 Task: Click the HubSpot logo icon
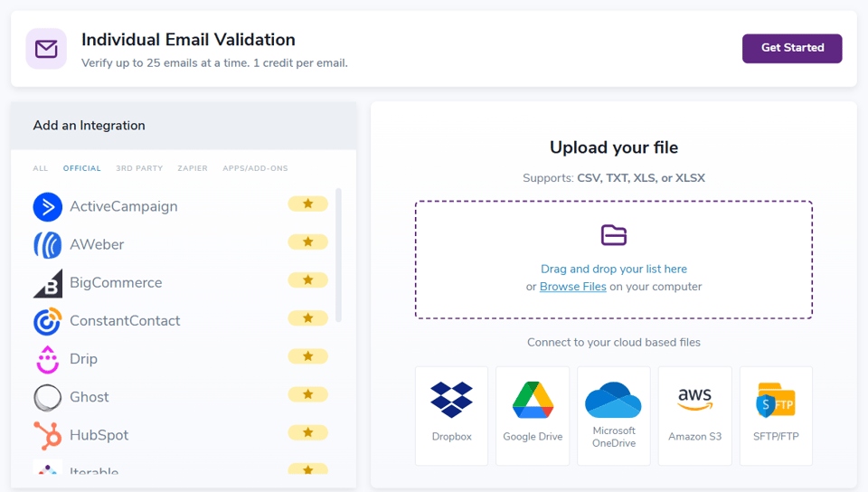coord(48,436)
